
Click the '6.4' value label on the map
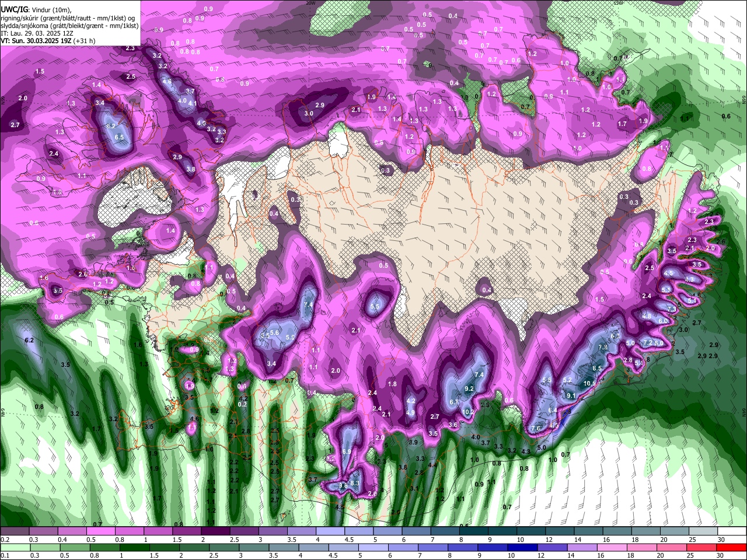pyautogui.click(x=553, y=410)
